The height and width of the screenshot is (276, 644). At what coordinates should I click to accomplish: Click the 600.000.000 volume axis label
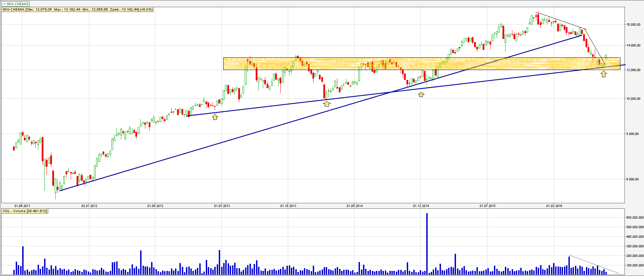point(635,218)
